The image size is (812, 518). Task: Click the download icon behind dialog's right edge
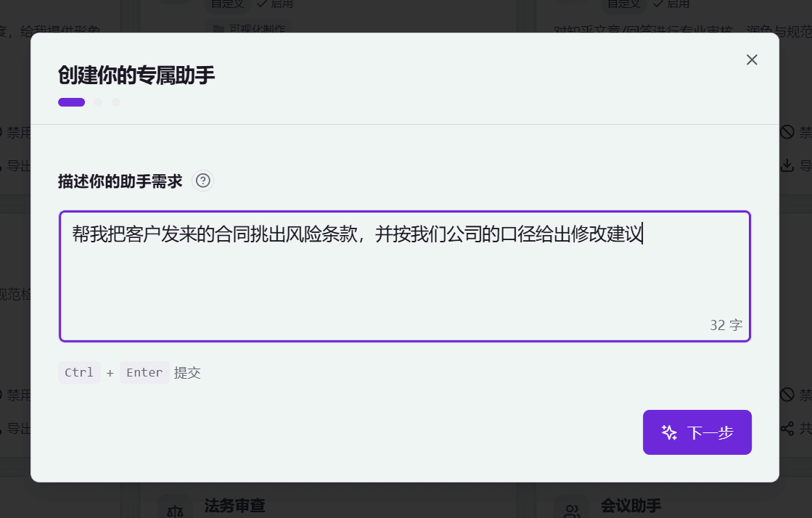pos(787,165)
